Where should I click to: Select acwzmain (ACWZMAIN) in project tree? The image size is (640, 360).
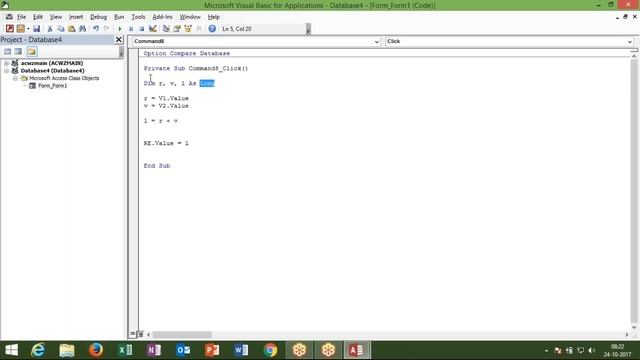[x=52, y=63]
